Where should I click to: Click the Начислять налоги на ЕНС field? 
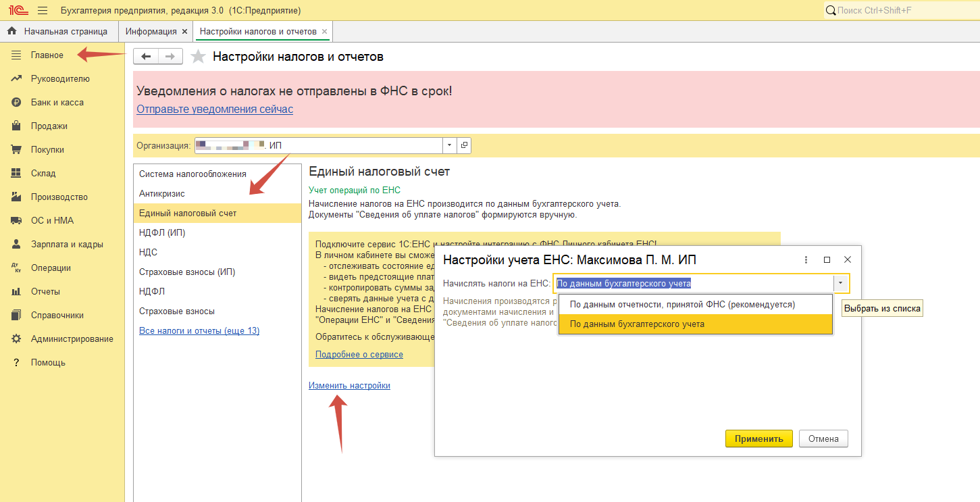693,284
